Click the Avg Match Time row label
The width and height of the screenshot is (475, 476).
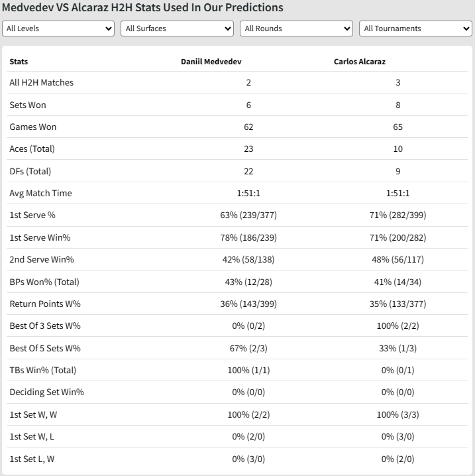[x=40, y=193]
